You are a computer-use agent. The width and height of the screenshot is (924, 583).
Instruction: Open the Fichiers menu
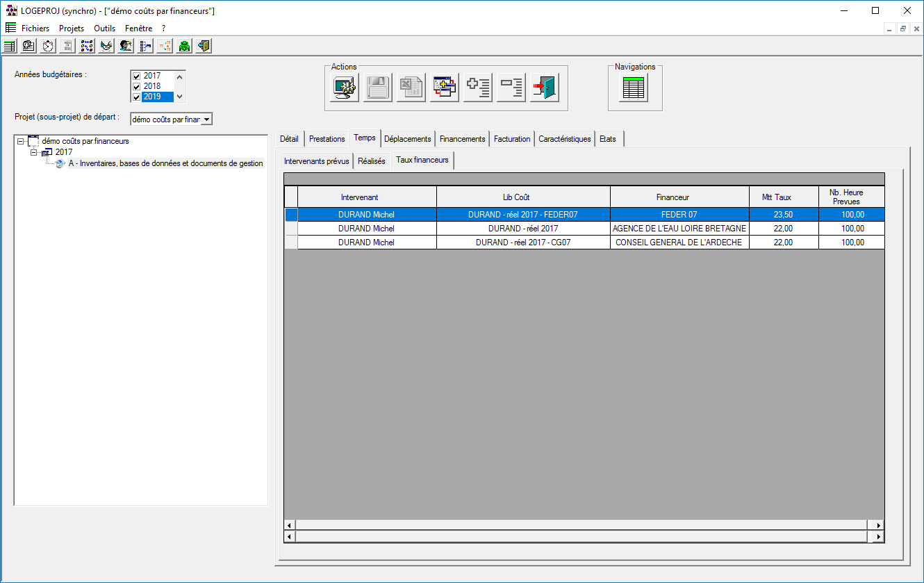coord(35,28)
